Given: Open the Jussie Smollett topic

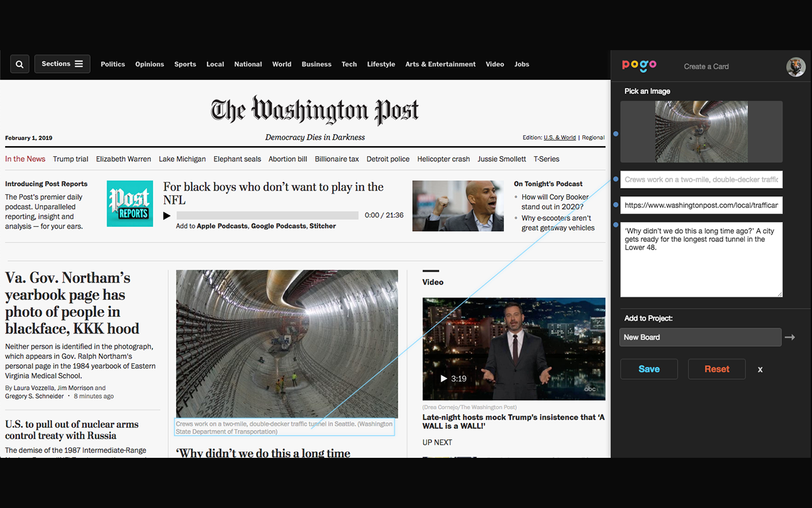Looking at the screenshot, I should pyautogui.click(x=502, y=159).
